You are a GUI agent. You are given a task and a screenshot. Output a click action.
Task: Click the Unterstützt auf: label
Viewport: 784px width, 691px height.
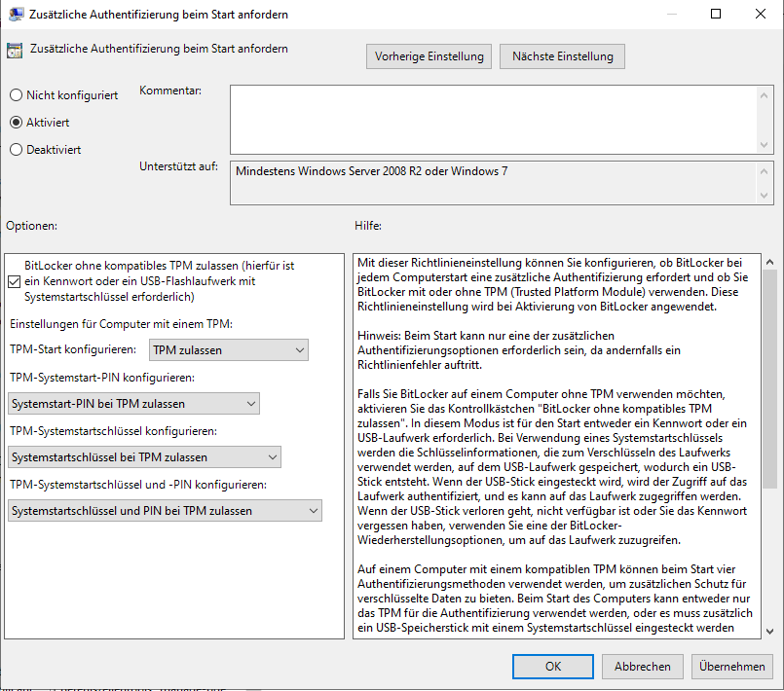pyautogui.click(x=178, y=166)
